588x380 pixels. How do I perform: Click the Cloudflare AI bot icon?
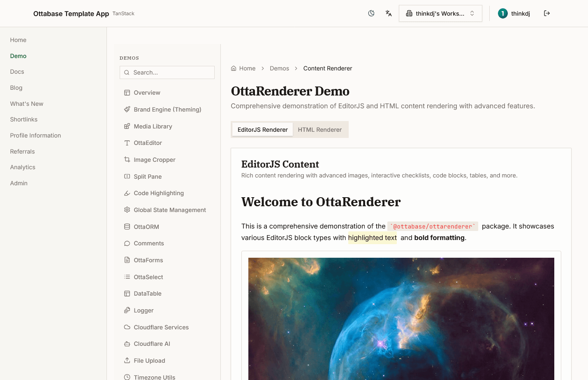pyautogui.click(x=127, y=344)
